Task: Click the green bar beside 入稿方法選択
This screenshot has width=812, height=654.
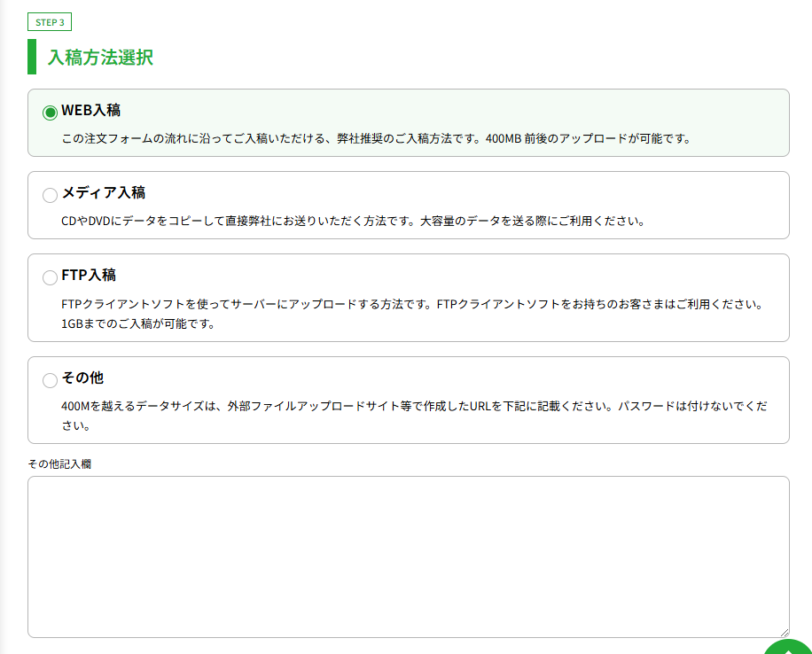Action: 30,58
